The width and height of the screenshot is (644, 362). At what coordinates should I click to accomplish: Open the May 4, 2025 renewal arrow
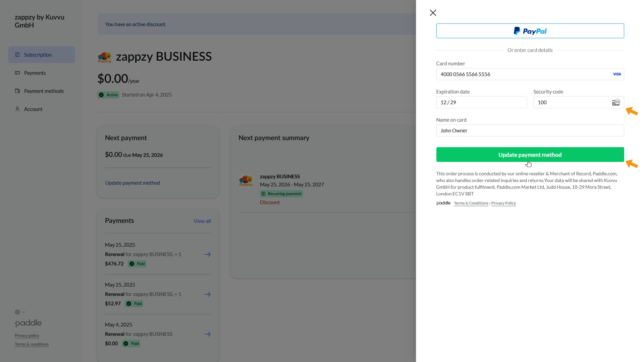click(207, 334)
